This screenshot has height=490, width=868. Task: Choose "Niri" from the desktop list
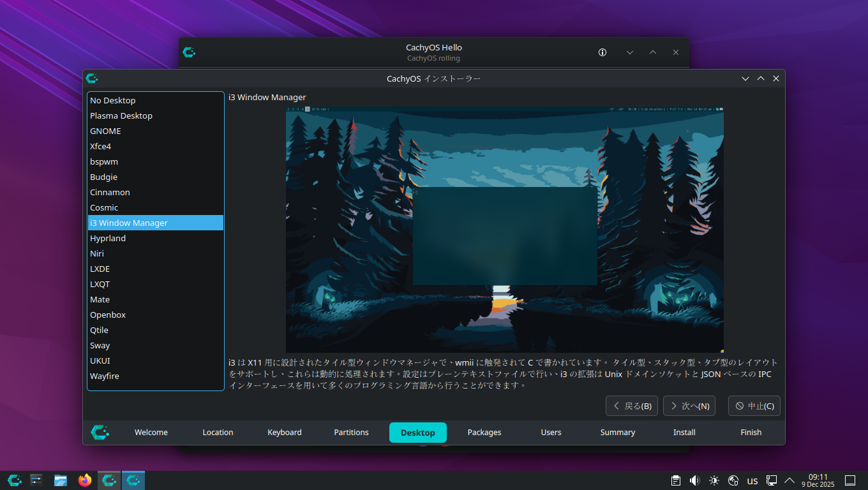[x=156, y=253]
